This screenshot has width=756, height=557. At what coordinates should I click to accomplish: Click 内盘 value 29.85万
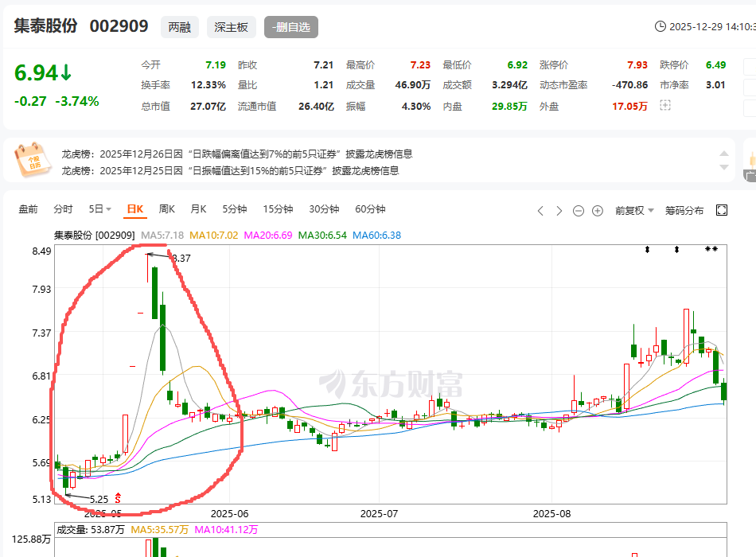click(x=509, y=106)
